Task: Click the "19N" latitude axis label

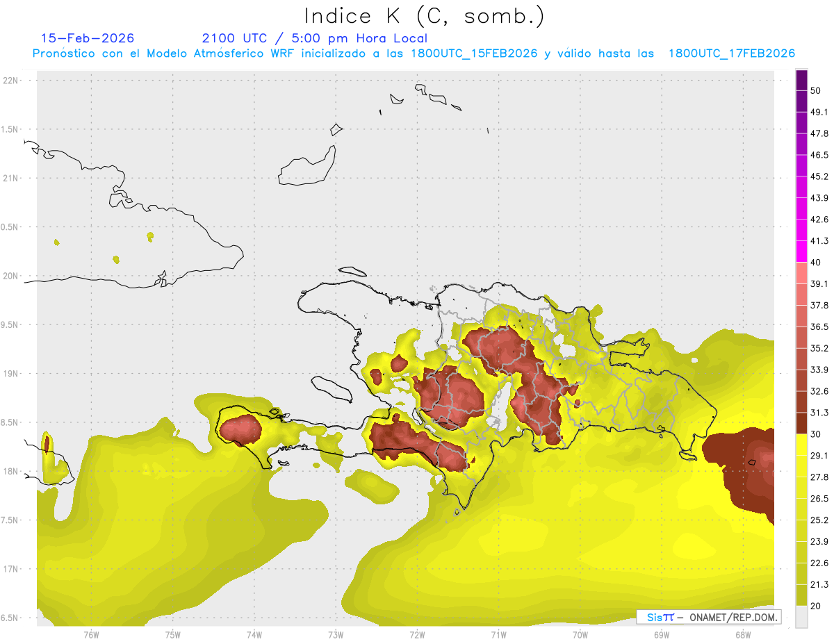Action: click(12, 374)
